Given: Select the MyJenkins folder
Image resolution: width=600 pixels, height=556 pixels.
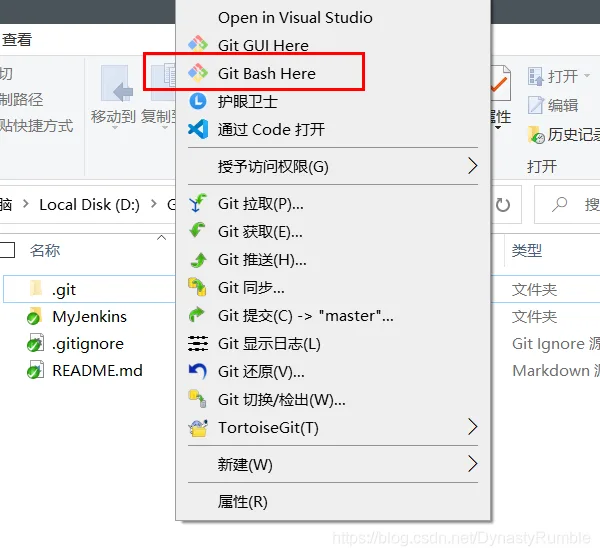Looking at the screenshot, I should (90, 317).
